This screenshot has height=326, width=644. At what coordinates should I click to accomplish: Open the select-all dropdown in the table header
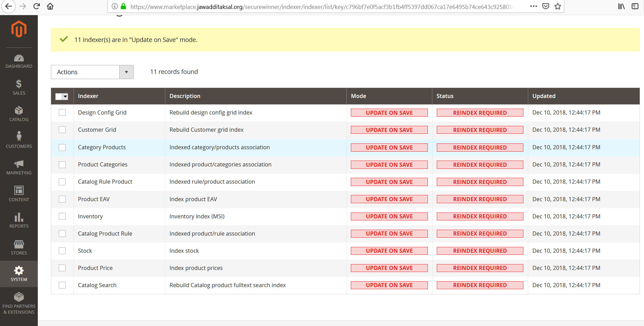65,96
